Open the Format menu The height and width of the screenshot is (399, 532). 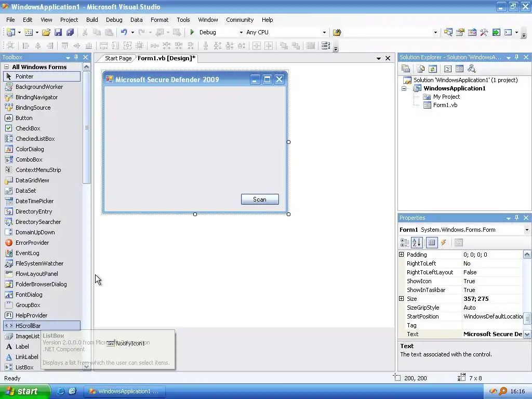159,20
